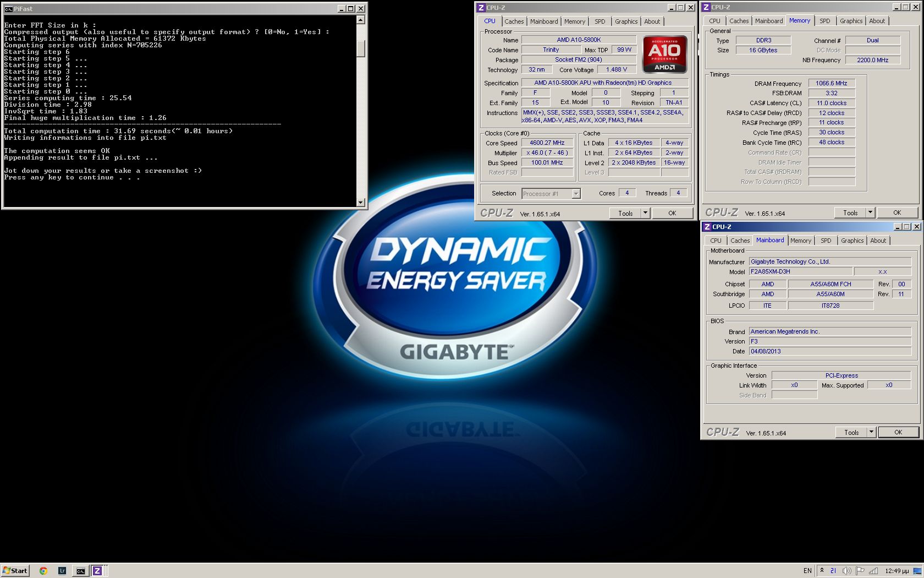Viewport: 924px width, 578px height.
Task: Click the memory Size value 16 GBytes
Action: (x=763, y=50)
